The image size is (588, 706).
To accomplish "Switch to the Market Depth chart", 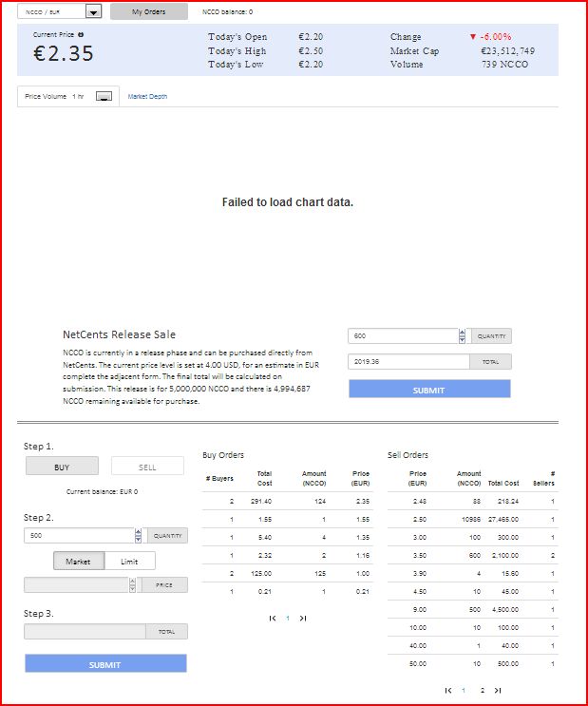I will 147,97.
